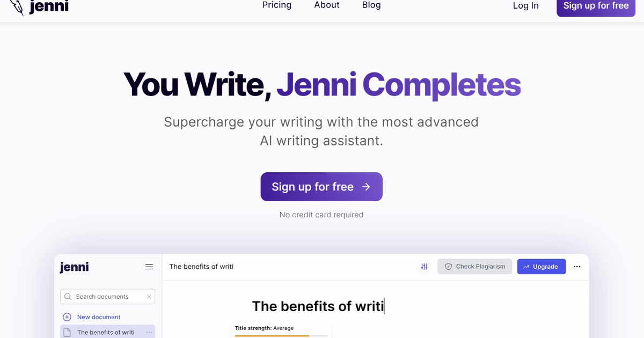The image size is (644, 338).
Task: Click the search magnifier icon in sidebar
Action: click(68, 296)
